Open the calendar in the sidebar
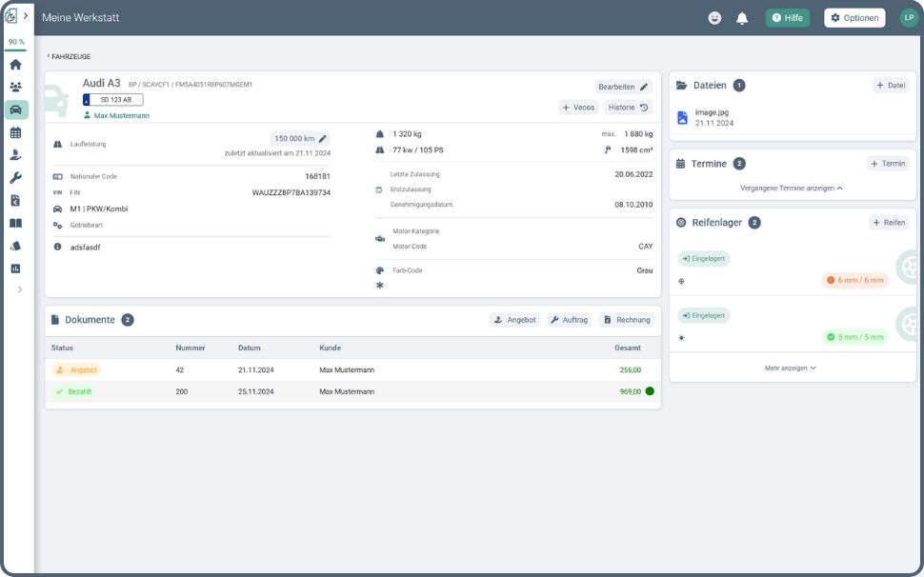 pos(15,132)
